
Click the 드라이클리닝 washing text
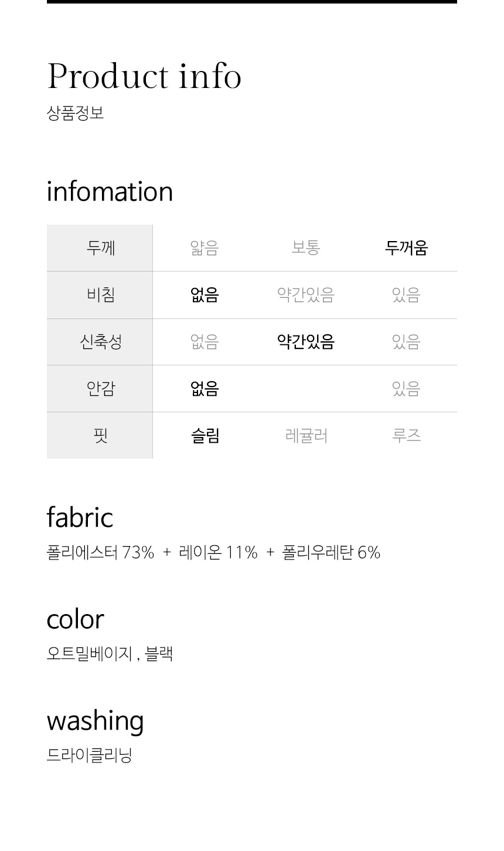[x=89, y=755]
